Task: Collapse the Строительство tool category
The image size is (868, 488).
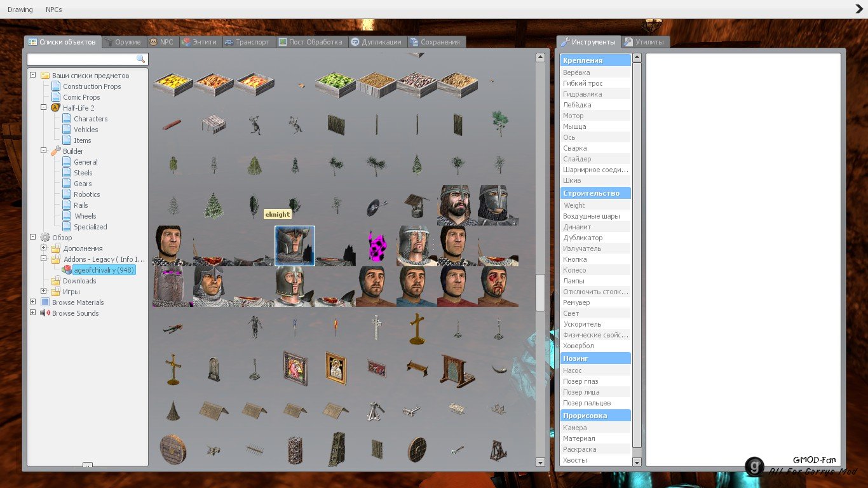Action: tap(595, 193)
